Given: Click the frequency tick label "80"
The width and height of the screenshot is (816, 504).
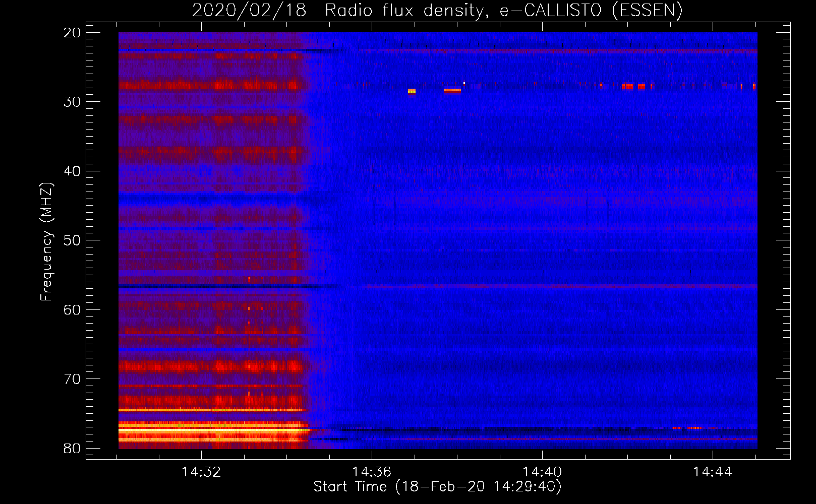Looking at the screenshot, I should pyautogui.click(x=73, y=449).
